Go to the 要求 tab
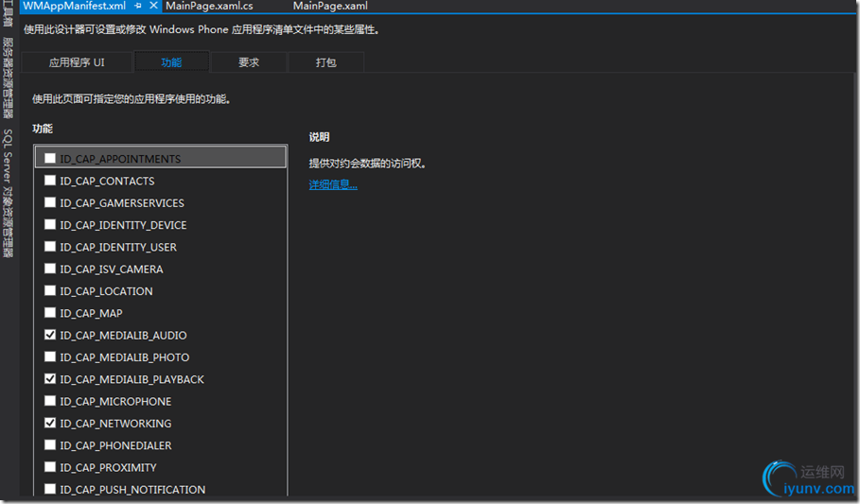 pos(249,62)
